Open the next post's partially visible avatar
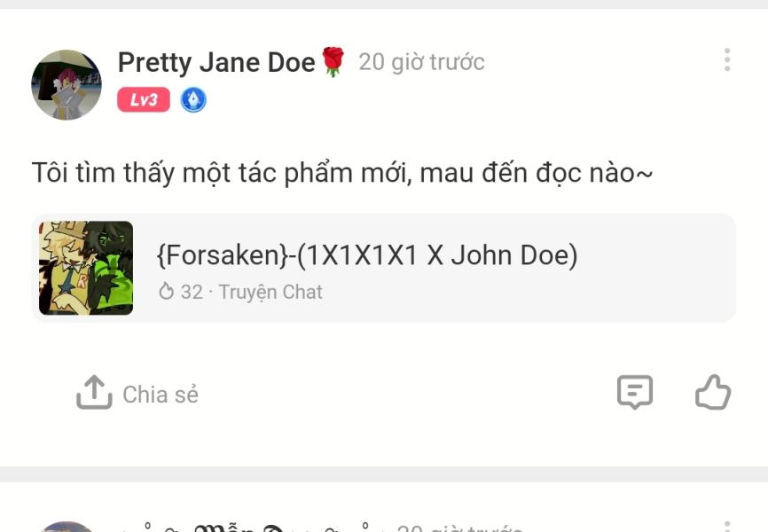Image resolution: width=768 pixels, height=532 pixels. pos(67,527)
